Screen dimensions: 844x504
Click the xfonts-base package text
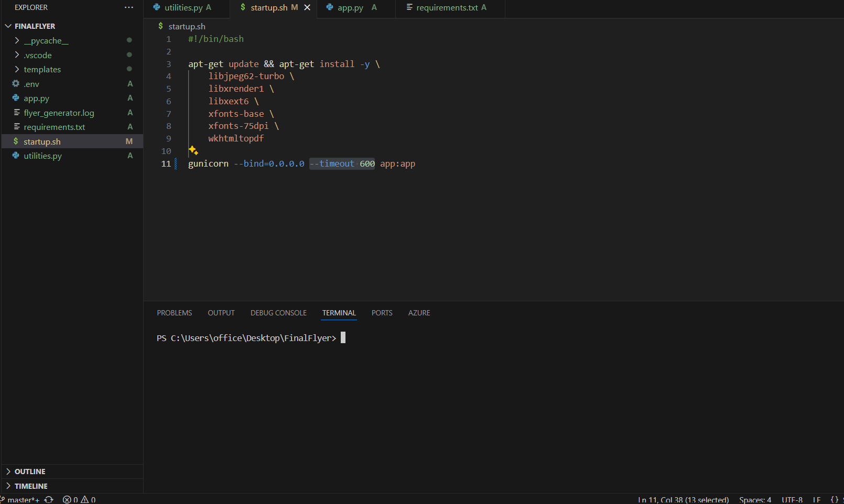coord(236,114)
